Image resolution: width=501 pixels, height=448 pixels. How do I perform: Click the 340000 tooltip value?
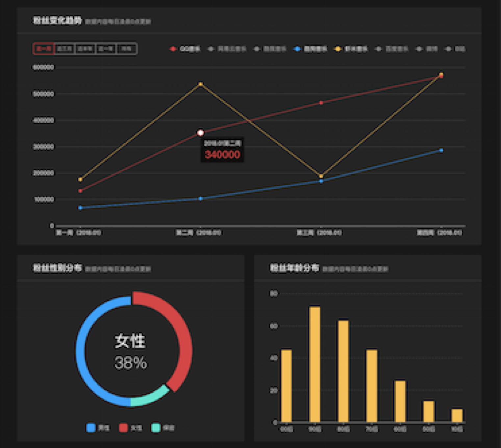(x=222, y=155)
